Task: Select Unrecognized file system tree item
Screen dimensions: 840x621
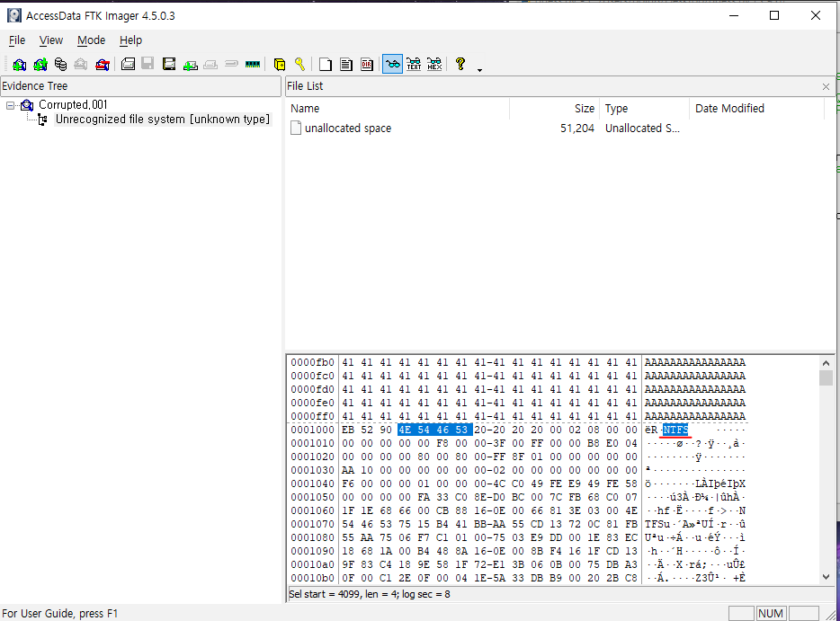Action: pyautogui.click(x=163, y=120)
